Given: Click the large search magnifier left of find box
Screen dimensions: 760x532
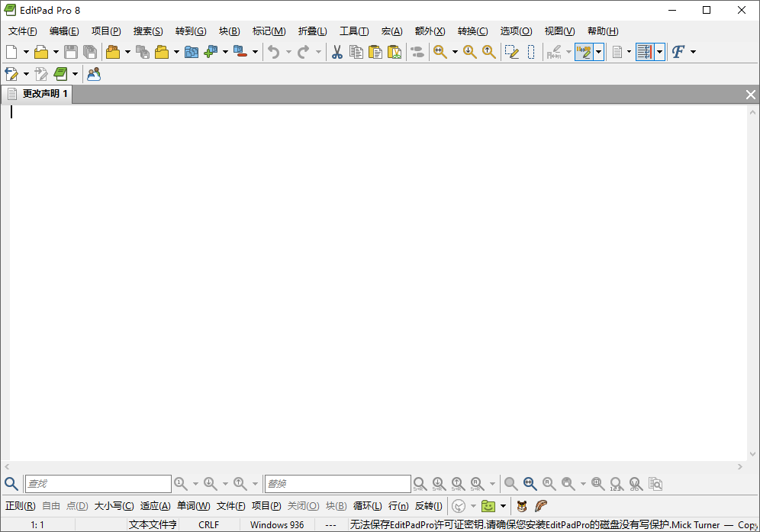Looking at the screenshot, I should pos(11,484).
